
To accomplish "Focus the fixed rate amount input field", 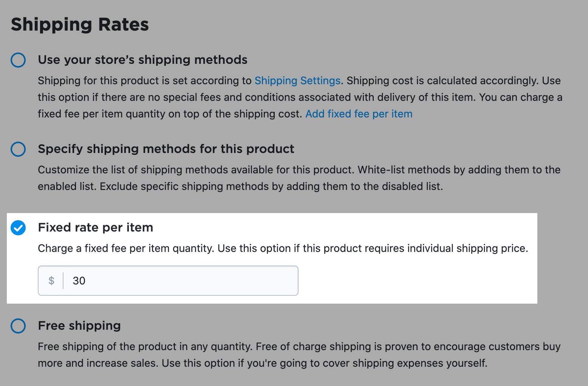I will 181,281.
